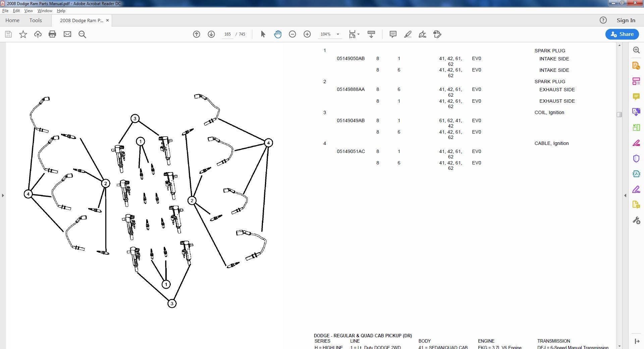Bookmark document with the star icon
The image size is (644, 349).
coord(23,34)
